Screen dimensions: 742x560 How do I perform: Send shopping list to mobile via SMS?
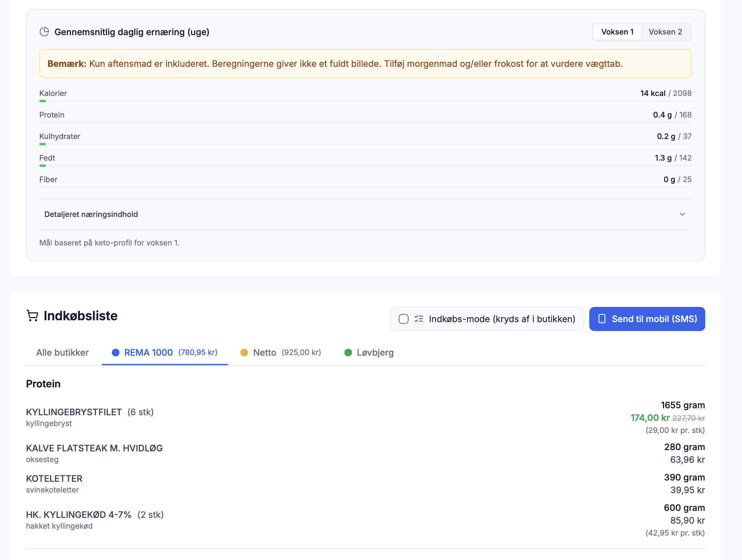pyautogui.click(x=647, y=319)
